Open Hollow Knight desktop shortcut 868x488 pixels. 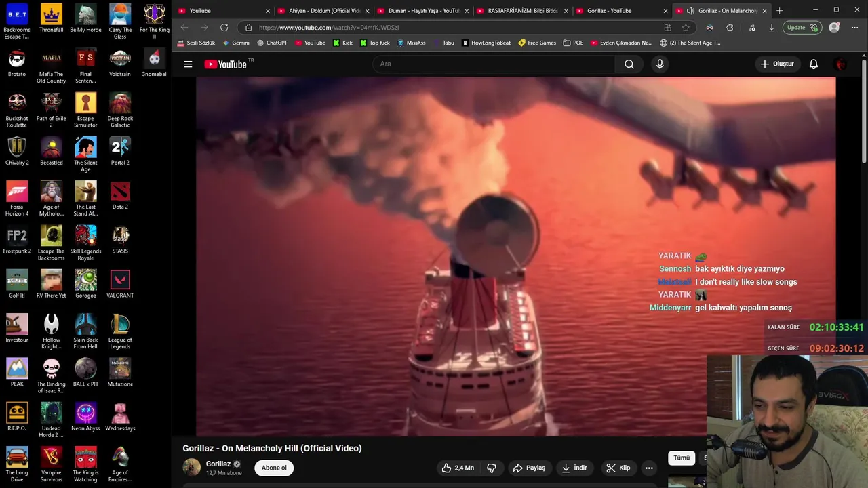point(52,332)
